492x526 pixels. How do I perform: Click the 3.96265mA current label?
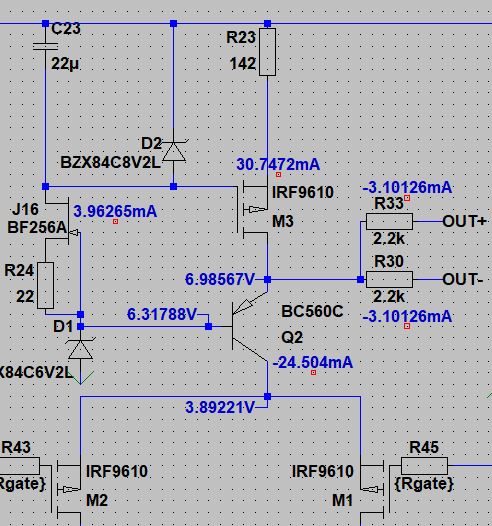[115, 211]
